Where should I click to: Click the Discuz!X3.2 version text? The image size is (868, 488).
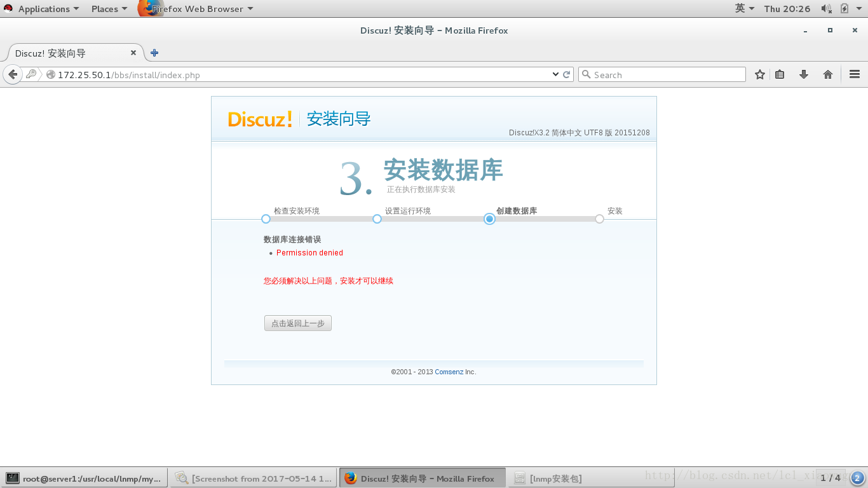pos(579,133)
